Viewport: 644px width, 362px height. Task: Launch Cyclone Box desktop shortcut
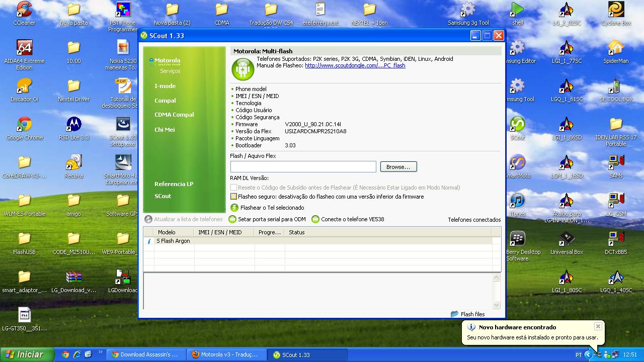click(x=616, y=14)
